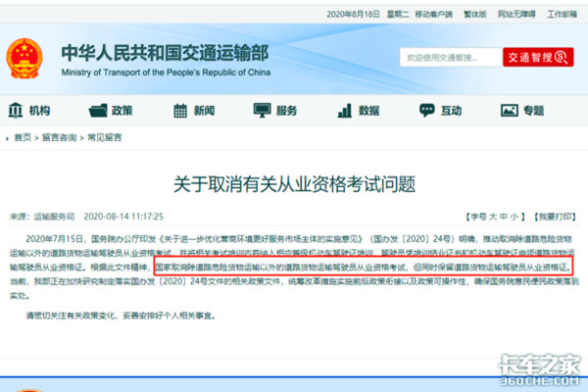Open the 政策 folder icon
The width and height of the screenshot is (588, 392).
[x=98, y=111]
